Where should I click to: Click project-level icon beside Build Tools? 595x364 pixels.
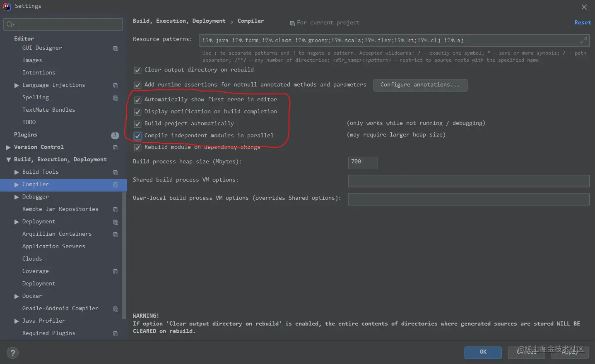coord(116,172)
